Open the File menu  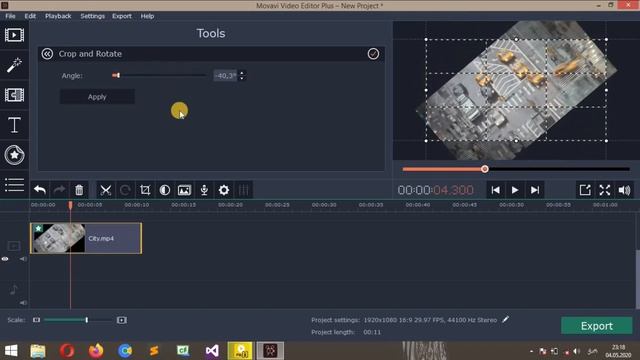10,16
